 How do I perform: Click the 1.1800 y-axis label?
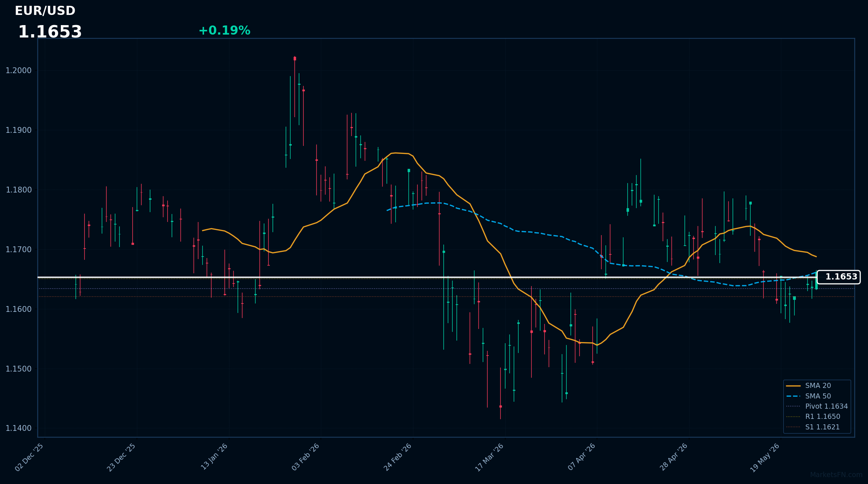pos(19,190)
